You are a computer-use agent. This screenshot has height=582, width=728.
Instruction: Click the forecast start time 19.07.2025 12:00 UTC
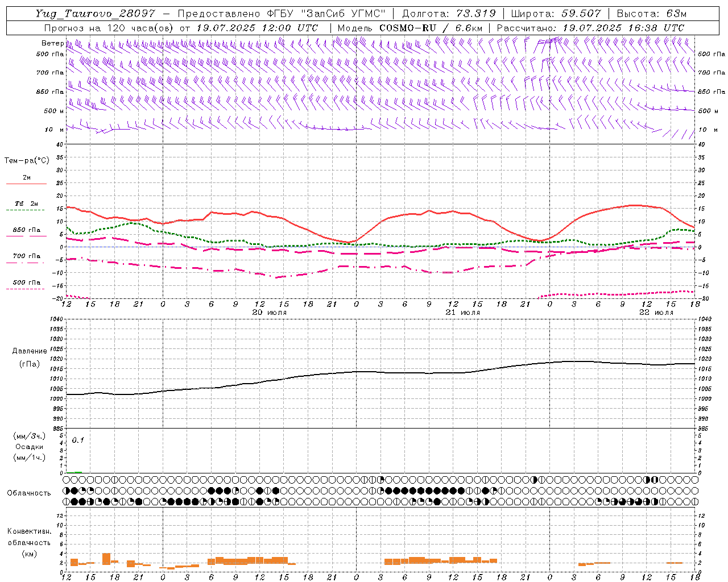pyautogui.click(x=257, y=28)
